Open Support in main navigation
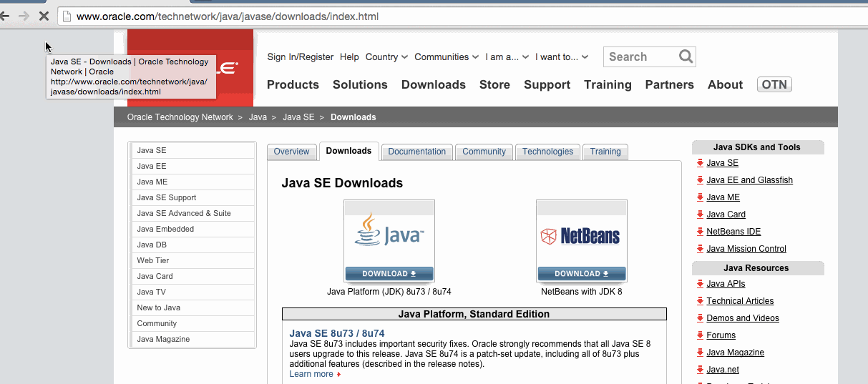The width and height of the screenshot is (868, 384). [x=547, y=84]
